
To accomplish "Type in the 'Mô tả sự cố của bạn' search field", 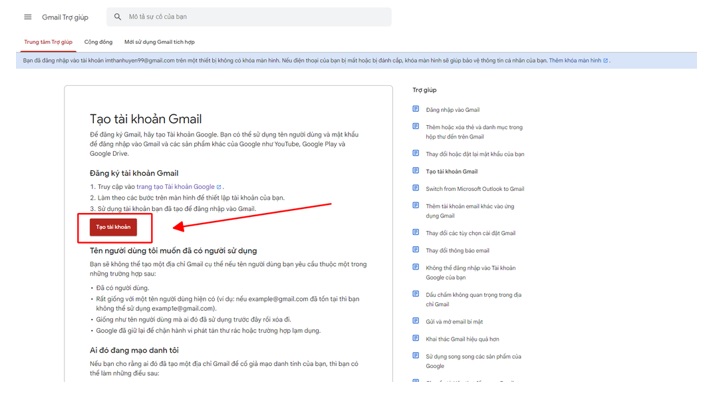I will coord(250,17).
